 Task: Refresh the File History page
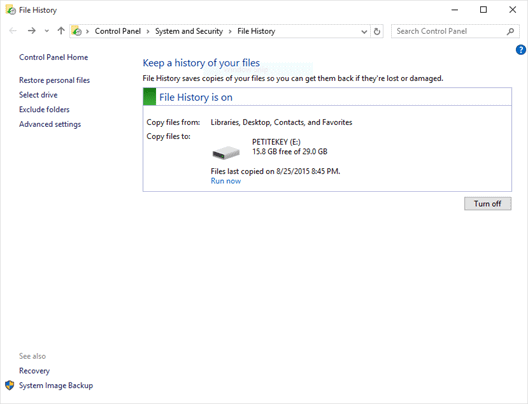[x=377, y=32]
